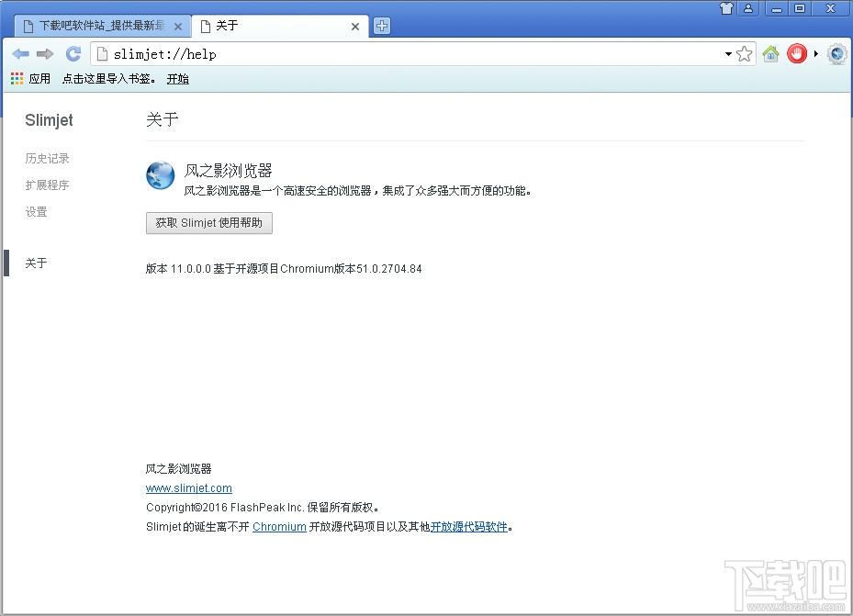Click the back navigation arrow
This screenshot has width=853, height=616.
pos(21,54)
